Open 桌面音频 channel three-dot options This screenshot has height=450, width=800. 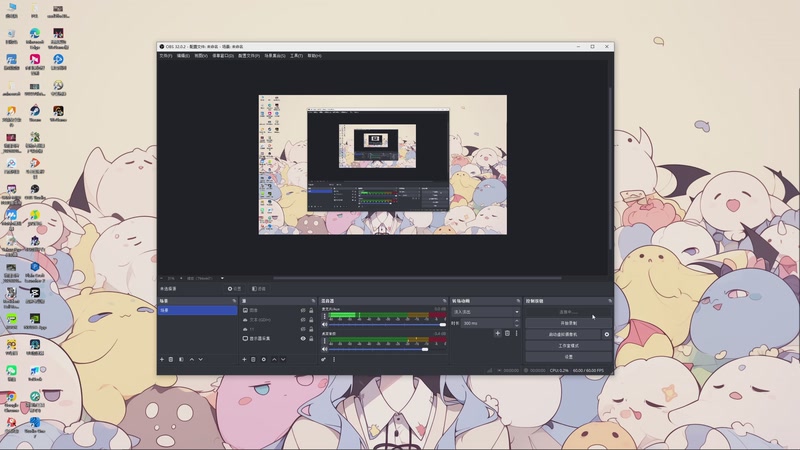(324, 341)
